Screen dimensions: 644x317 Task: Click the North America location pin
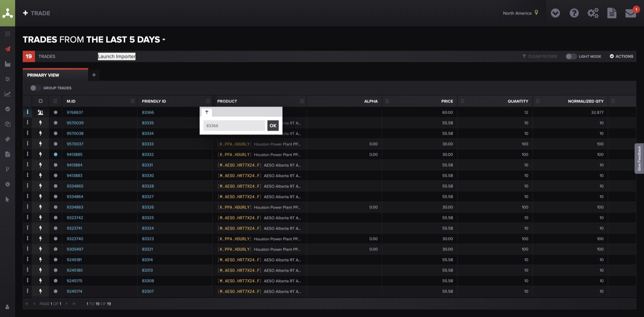pos(536,13)
